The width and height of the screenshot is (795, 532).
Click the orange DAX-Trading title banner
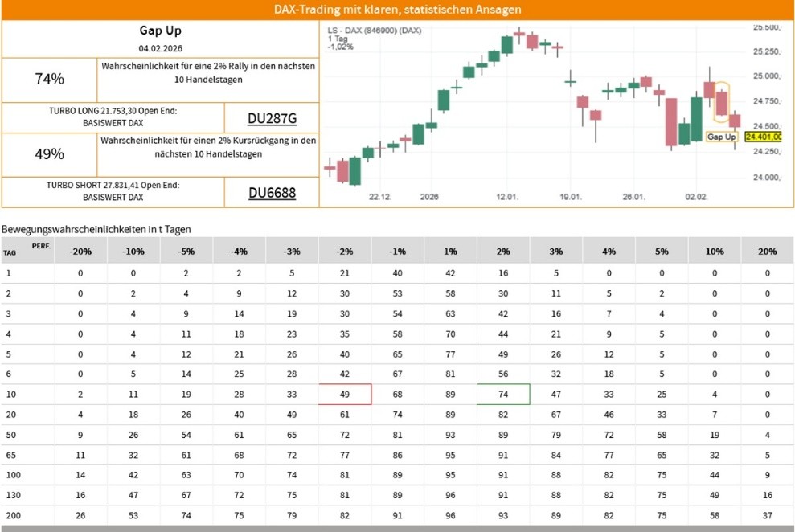click(397, 10)
